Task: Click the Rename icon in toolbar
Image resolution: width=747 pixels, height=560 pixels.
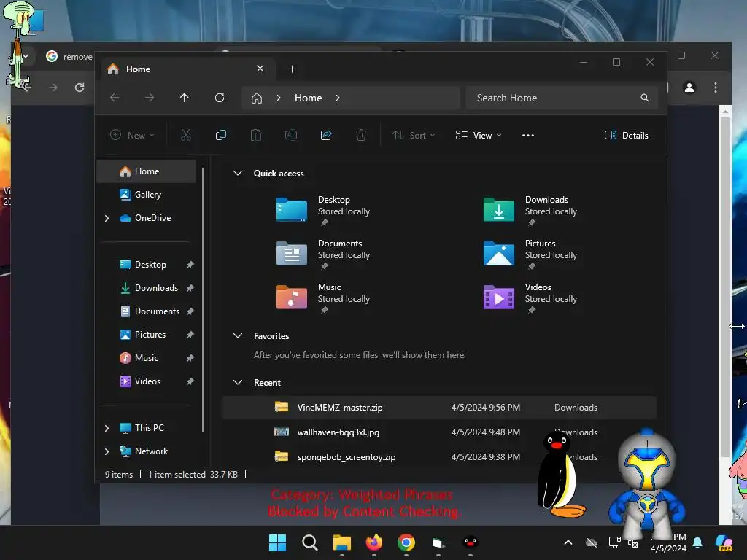Action: (x=290, y=135)
